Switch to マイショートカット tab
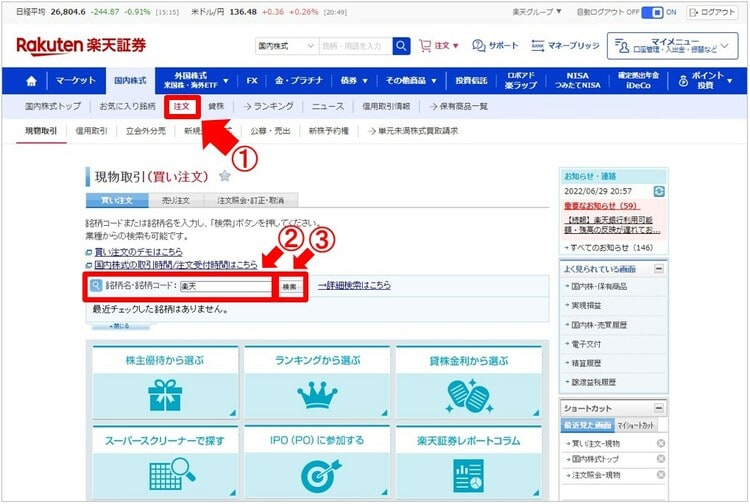Screen dimensions: 750x504 pos(636,425)
